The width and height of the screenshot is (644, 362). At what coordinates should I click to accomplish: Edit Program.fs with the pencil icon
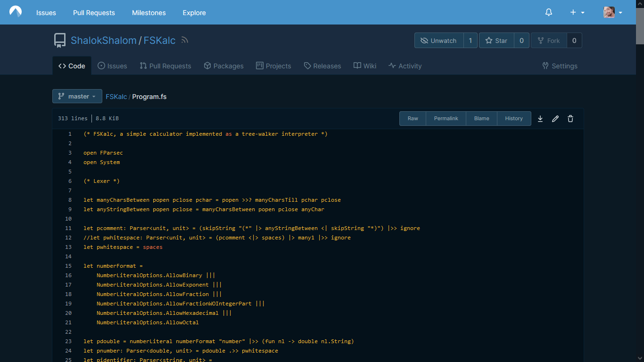click(x=555, y=118)
